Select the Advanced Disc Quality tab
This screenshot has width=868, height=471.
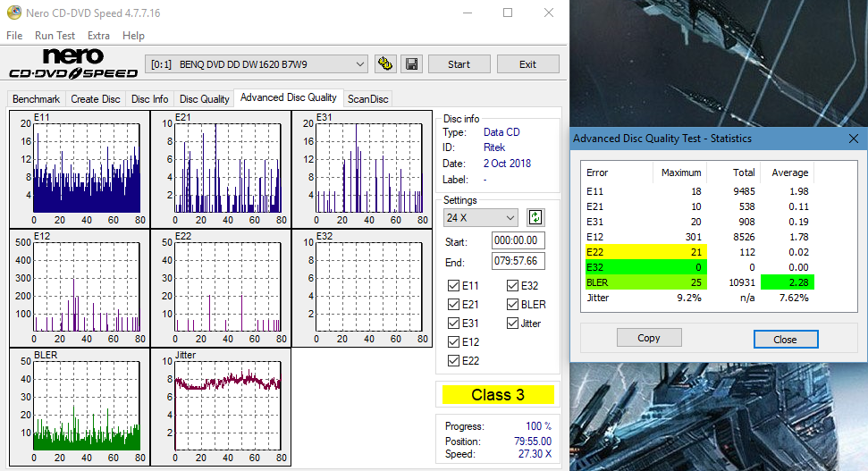pos(289,97)
